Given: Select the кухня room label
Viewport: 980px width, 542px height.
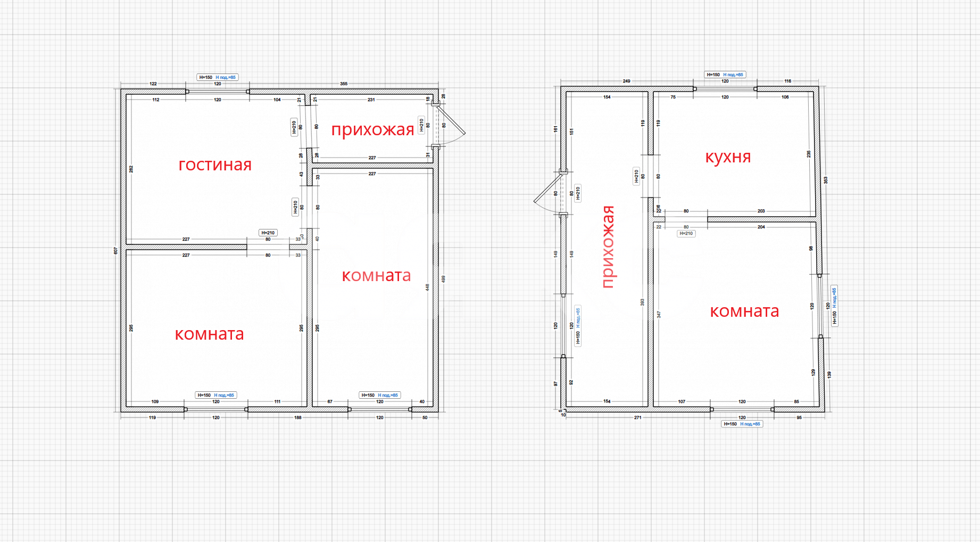Looking at the screenshot, I should pyautogui.click(x=728, y=157).
